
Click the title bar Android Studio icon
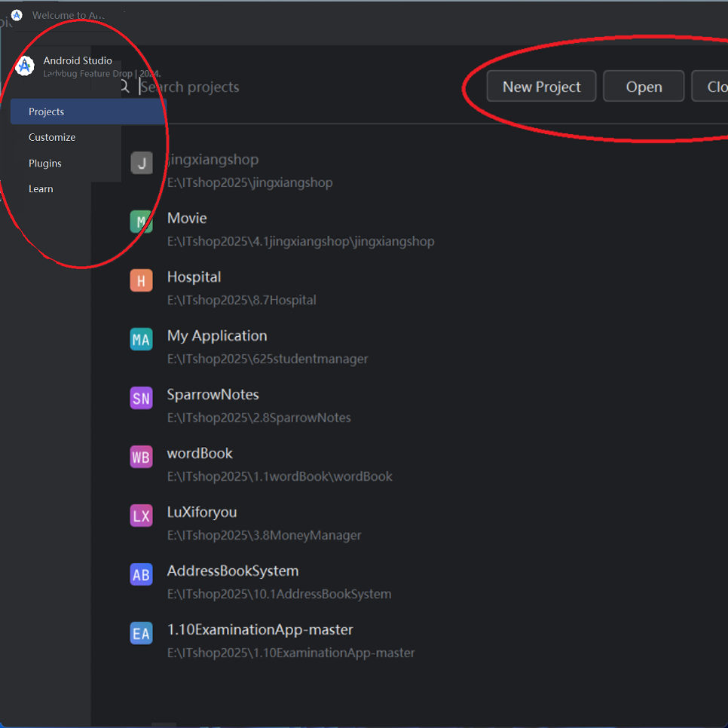click(x=17, y=15)
